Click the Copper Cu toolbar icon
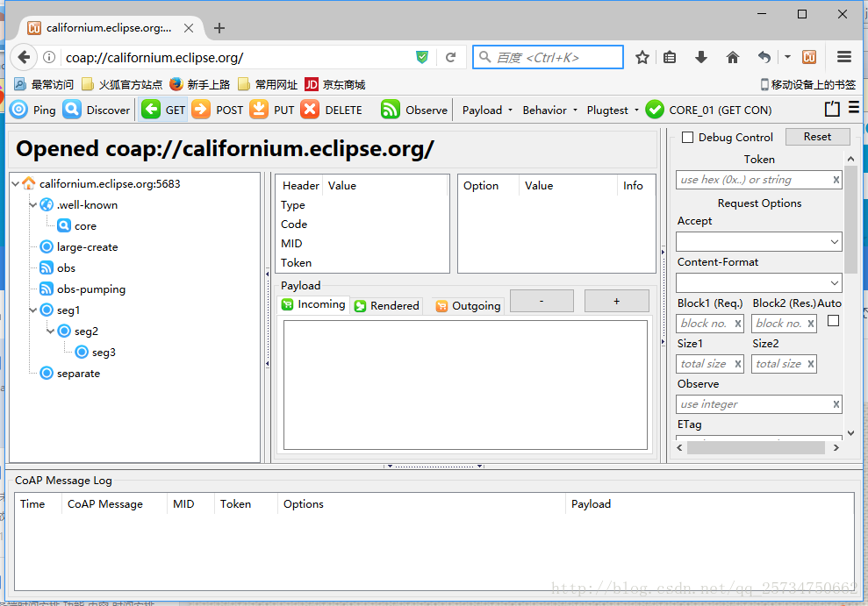Image resolution: width=868 pixels, height=606 pixels. pos(809,57)
